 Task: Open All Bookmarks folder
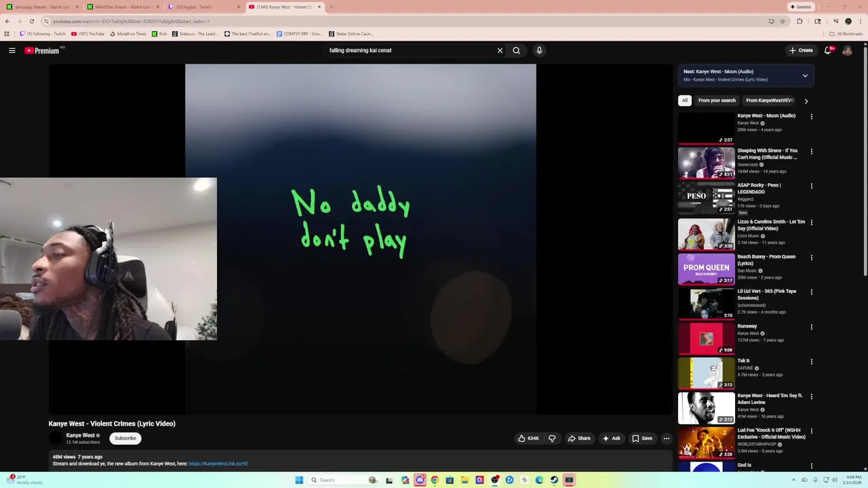[x=846, y=34]
